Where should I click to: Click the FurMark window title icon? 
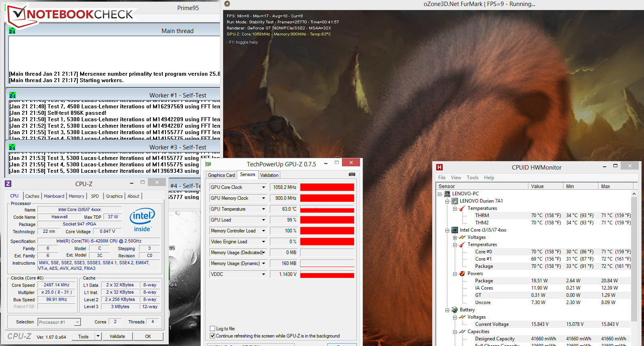click(x=227, y=4)
